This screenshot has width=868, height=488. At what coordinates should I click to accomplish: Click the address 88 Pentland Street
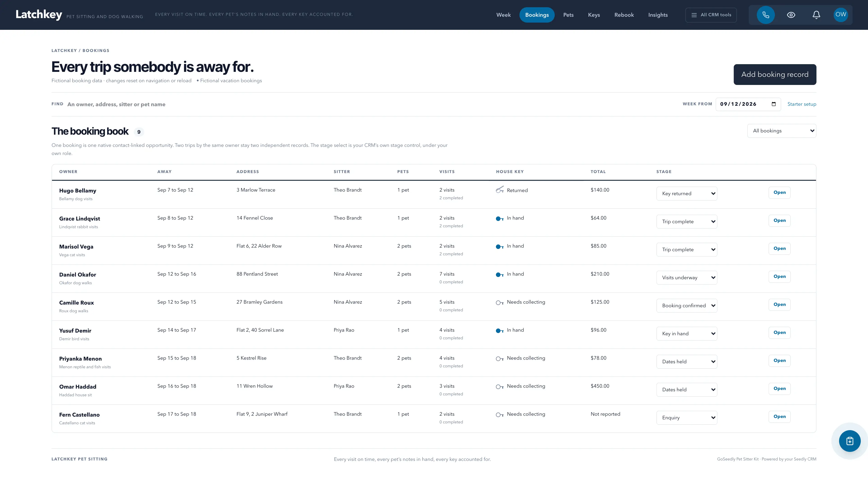pyautogui.click(x=257, y=274)
